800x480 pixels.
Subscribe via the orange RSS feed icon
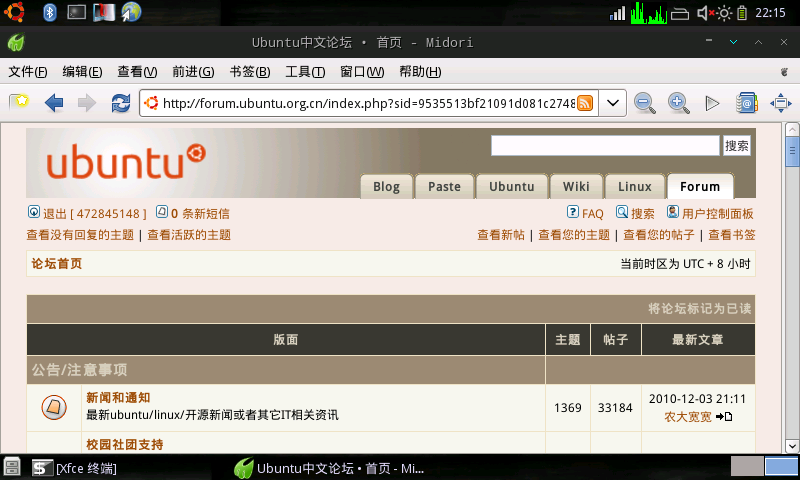click(585, 103)
